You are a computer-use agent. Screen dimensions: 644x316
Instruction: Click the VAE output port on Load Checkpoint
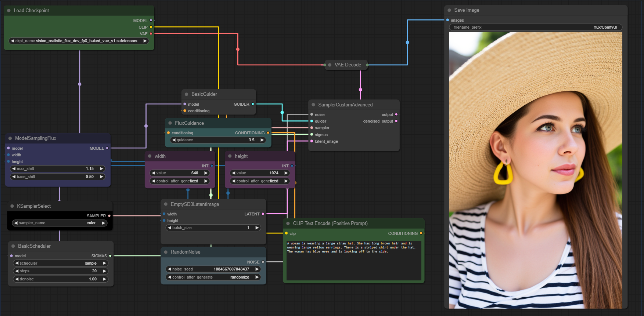point(151,34)
